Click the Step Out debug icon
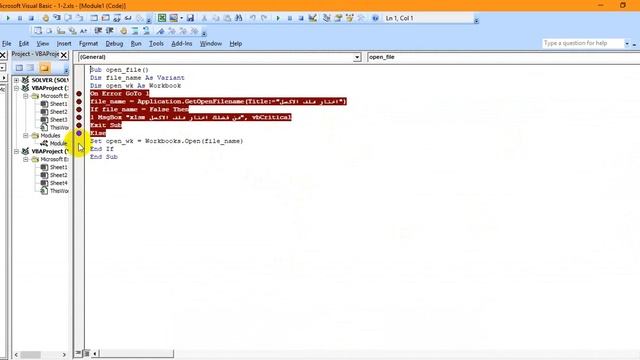The image size is (640, 360). [80, 18]
